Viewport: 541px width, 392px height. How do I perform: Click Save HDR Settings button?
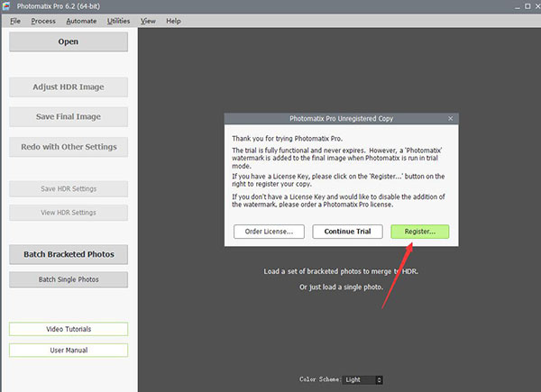click(69, 189)
